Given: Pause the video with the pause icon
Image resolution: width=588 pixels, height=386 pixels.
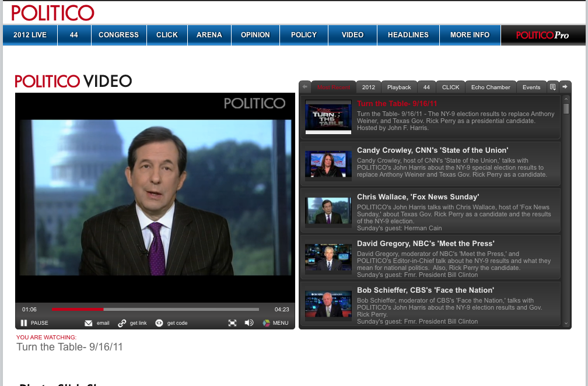Looking at the screenshot, I should [x=24, y=322].
